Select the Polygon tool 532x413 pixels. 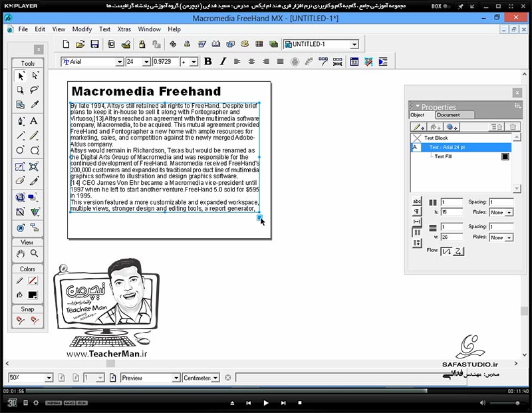35,150
